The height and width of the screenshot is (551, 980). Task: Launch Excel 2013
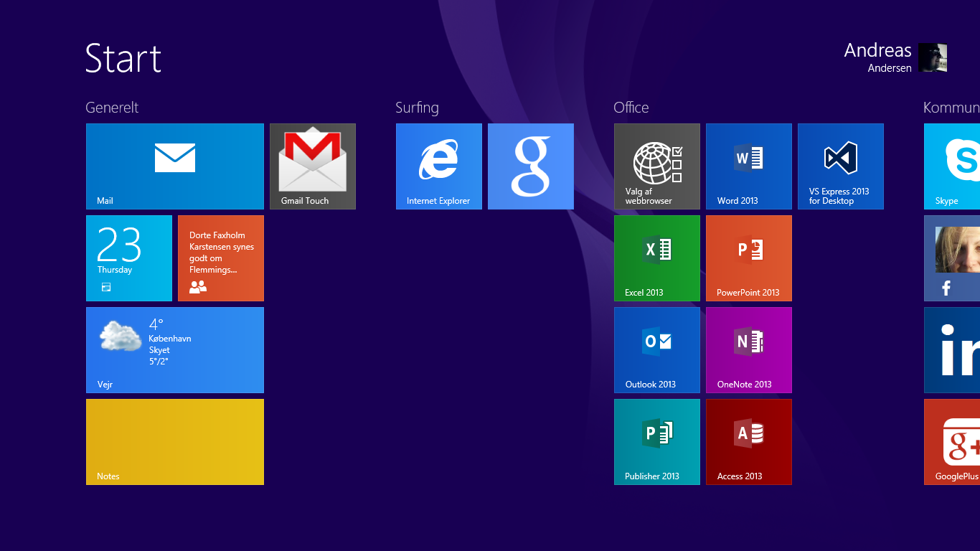[657, 258]
